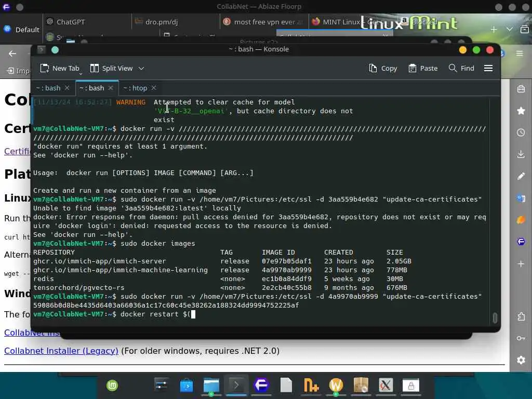Open Find in Konsole toolbar

461,68
